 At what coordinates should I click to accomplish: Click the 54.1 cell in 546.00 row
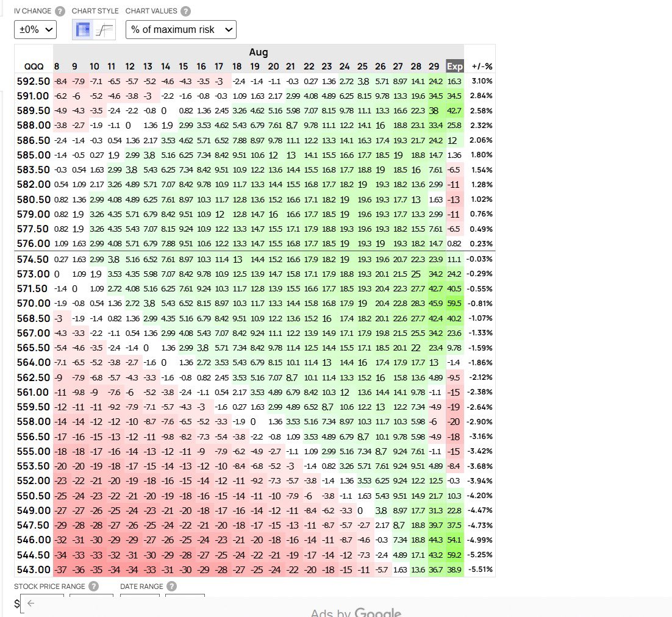click(x=454, y=540)
